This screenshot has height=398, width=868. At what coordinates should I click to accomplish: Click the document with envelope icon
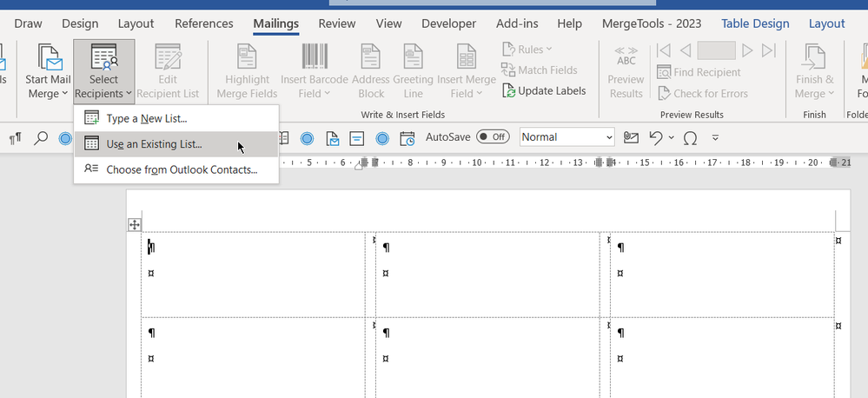332,138
